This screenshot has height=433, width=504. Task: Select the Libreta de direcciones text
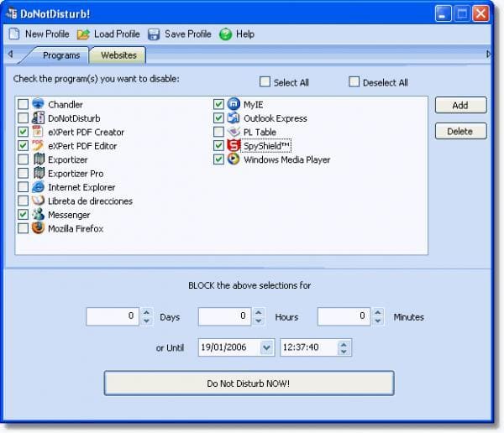point(90,201)
